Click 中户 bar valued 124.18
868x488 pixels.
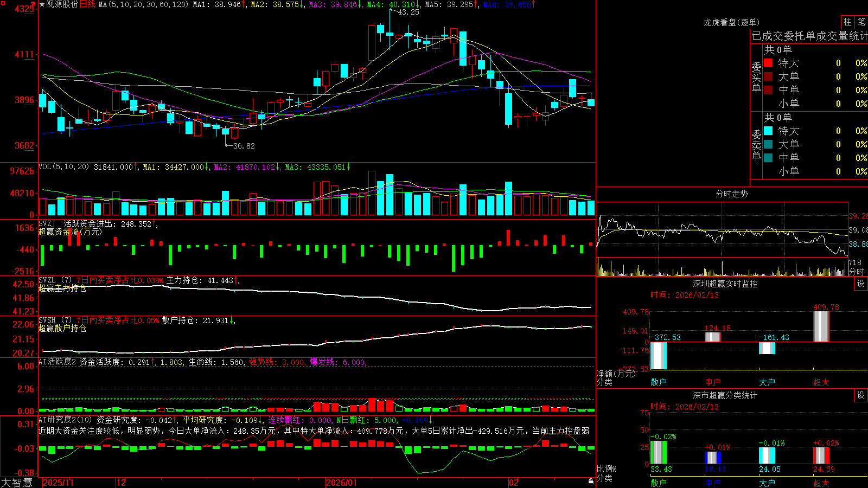coord(713,337)
